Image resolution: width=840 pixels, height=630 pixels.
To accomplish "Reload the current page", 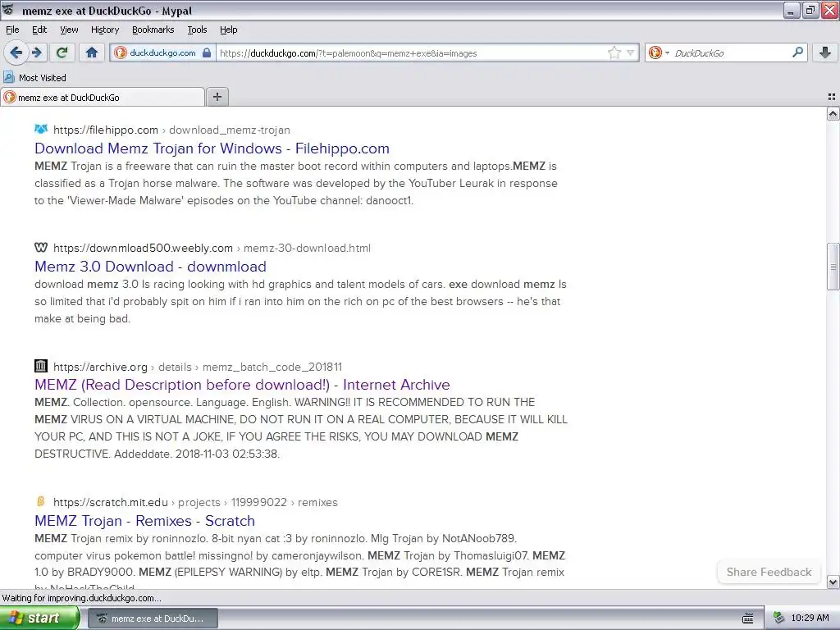I will tap(62, 52).
